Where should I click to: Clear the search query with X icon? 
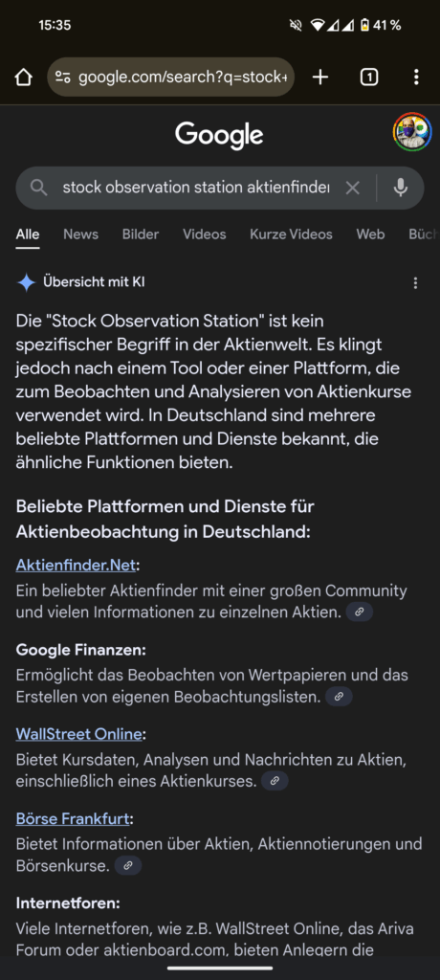[353, 188]
